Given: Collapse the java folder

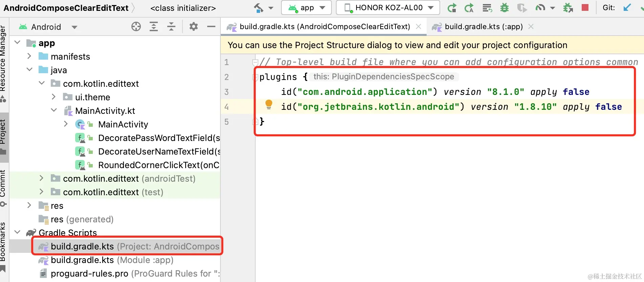Looking at the screenshot, I should click(29, 70).
